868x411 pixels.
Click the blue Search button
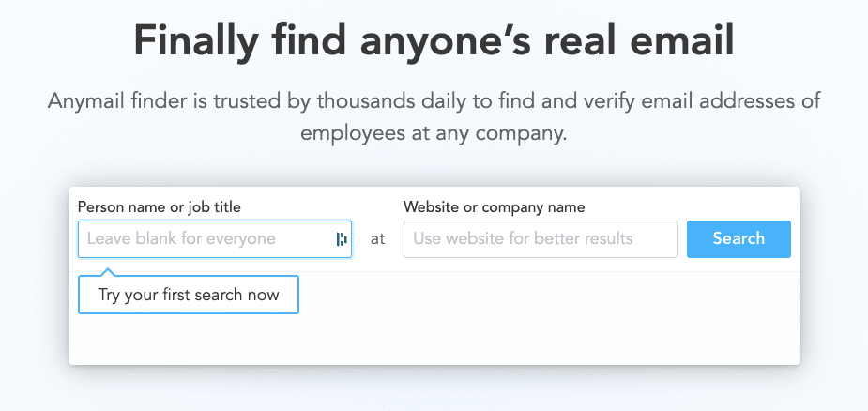(739, 239)
